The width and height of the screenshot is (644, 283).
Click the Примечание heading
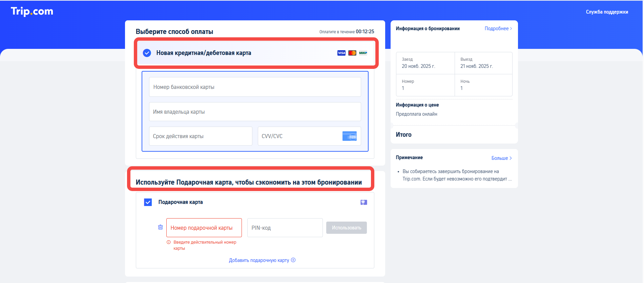(409, 157)
